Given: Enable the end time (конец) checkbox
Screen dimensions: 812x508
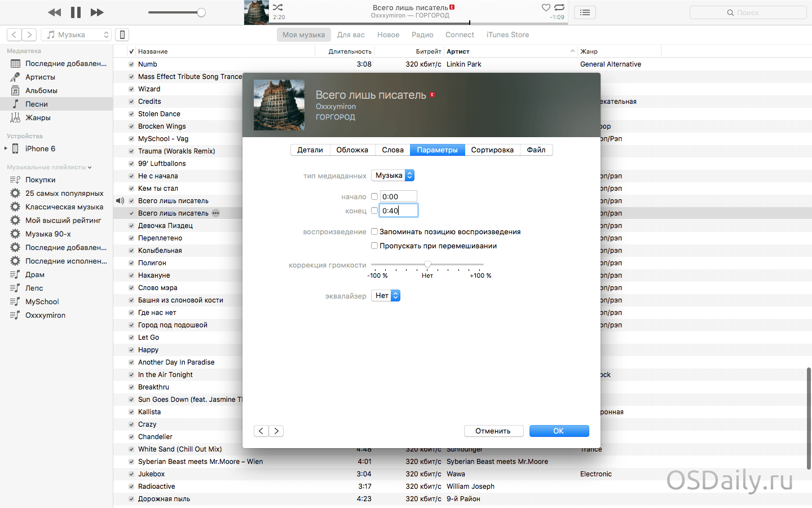Looking at the screenshot, I should (374, 211).
